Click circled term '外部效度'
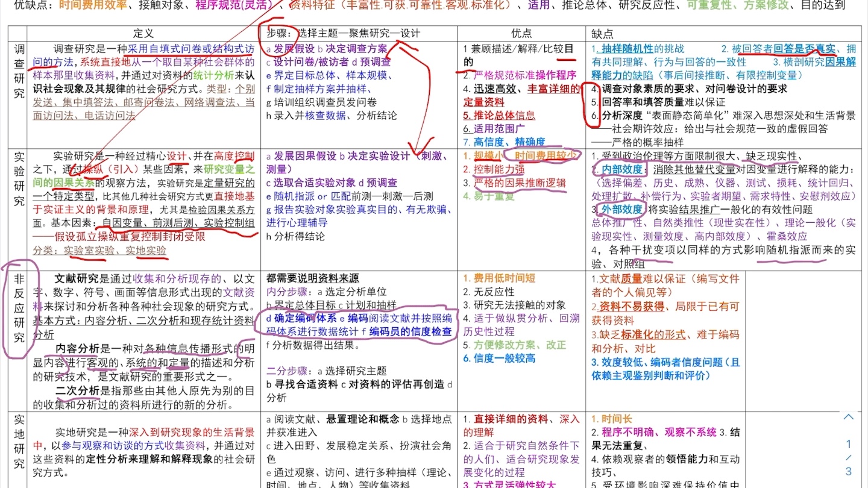Screen dimensions: 868x488 pos(621,209)
